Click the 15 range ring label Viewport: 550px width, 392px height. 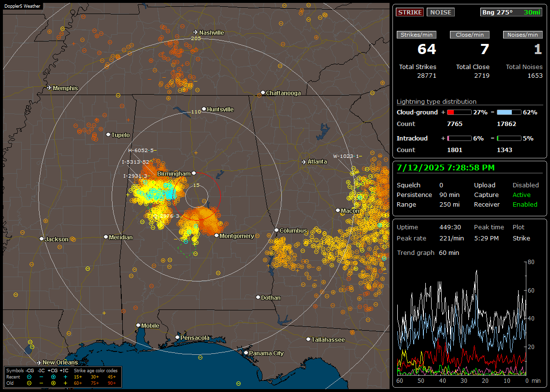[196, 185]
